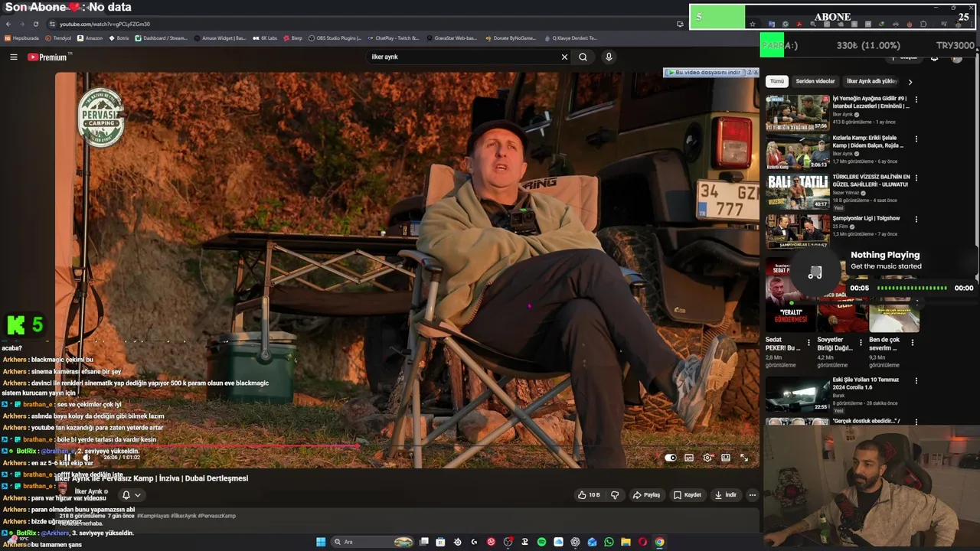The image size is (980, 551).
Task: Open 'Eski Şile Yolları 10 Temmuz' video
Action: [x=866, y=383]
